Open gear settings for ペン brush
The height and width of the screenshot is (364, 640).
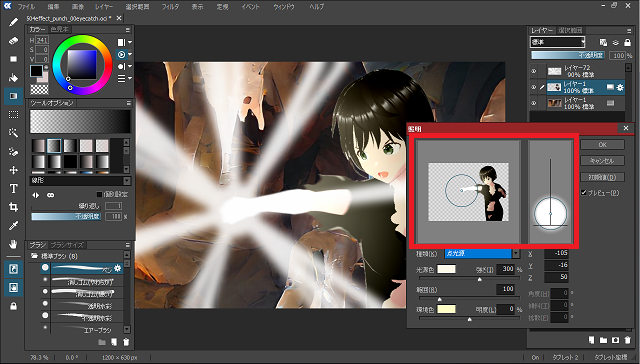pyautogui.click(x=118, y=268)
